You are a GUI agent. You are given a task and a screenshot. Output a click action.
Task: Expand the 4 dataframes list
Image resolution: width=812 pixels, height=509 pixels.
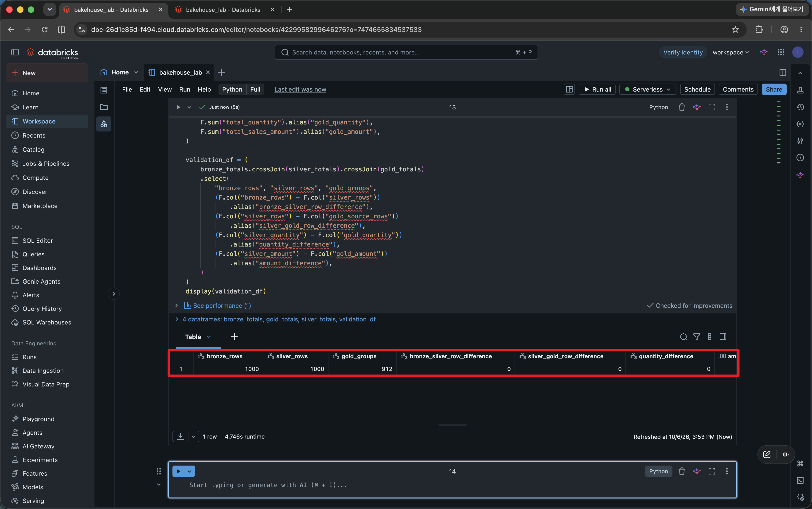(x=176, y=319)
